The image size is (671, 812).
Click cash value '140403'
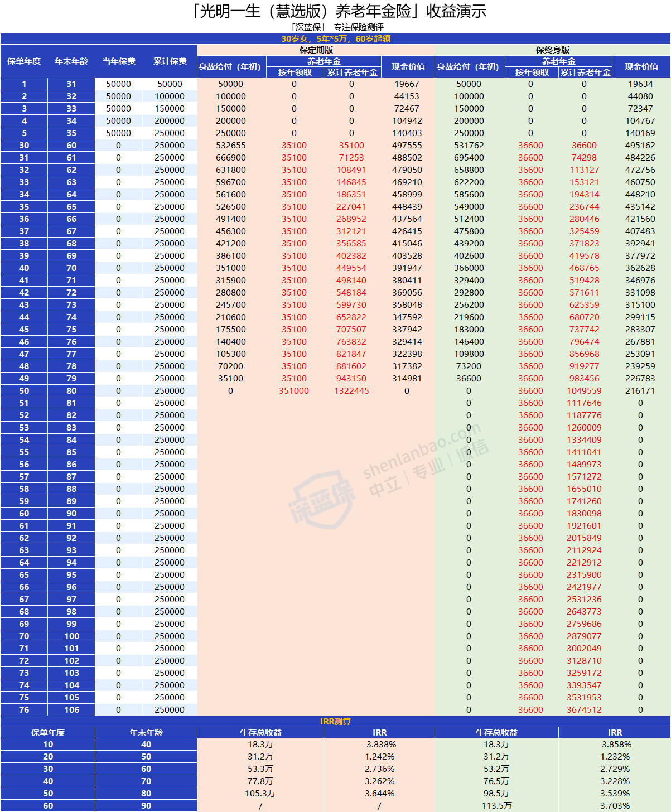(x=407, y=133)
